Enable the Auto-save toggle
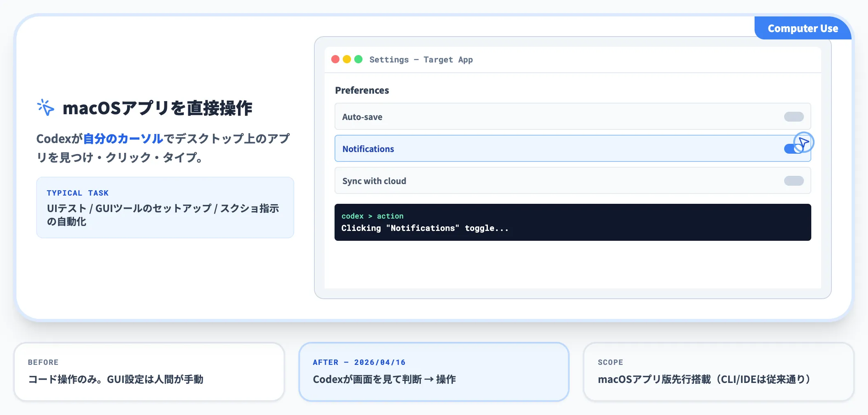Image resolution: width=868 pixels, height=415 pixels. 794,116
